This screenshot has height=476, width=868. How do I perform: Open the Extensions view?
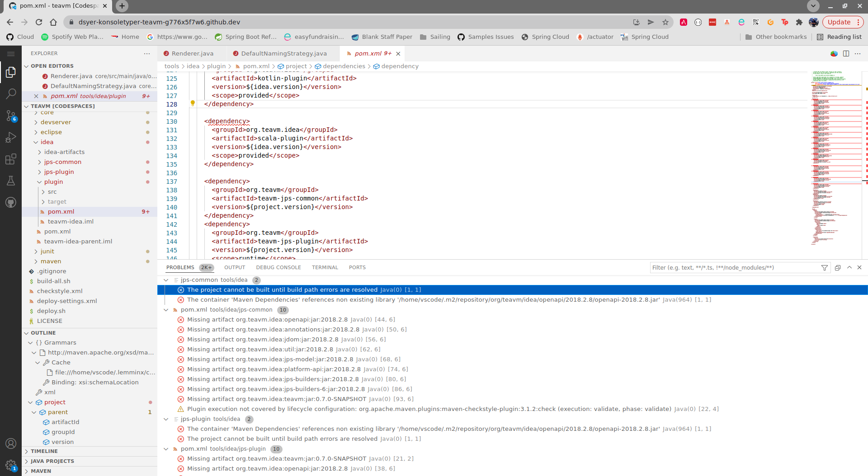click(11, 159)
